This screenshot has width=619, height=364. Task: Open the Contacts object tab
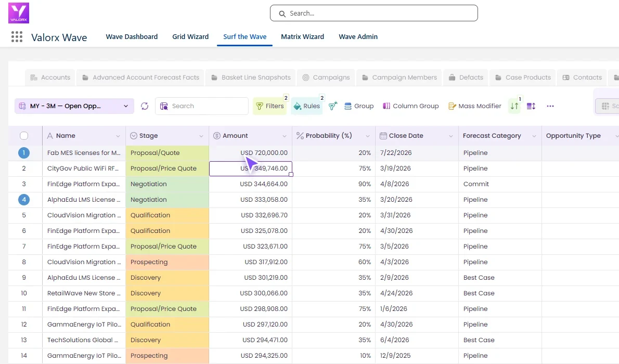point(582,77)
